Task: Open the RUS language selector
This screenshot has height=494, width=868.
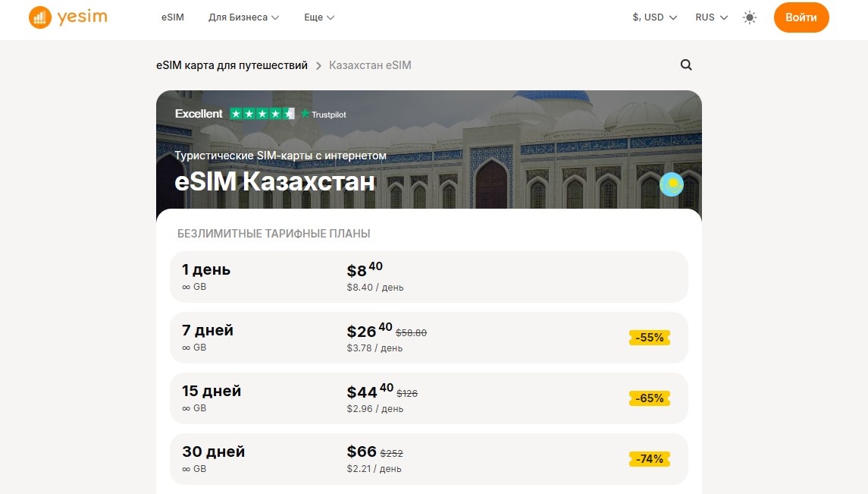Action: click(708, 17)
